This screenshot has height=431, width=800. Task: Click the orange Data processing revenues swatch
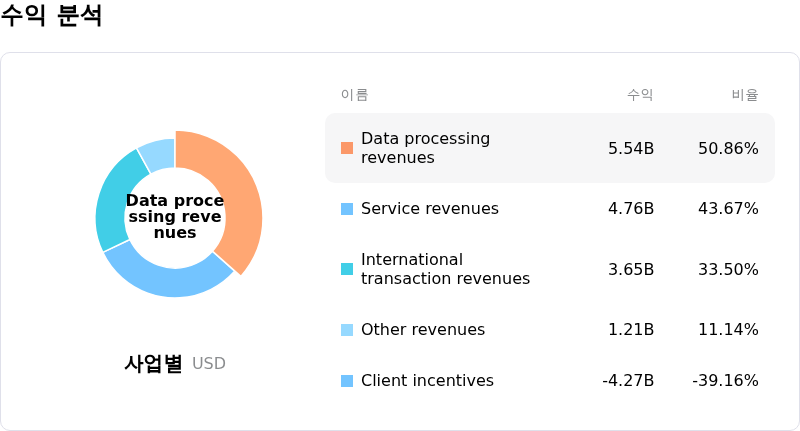pos(347,148)
